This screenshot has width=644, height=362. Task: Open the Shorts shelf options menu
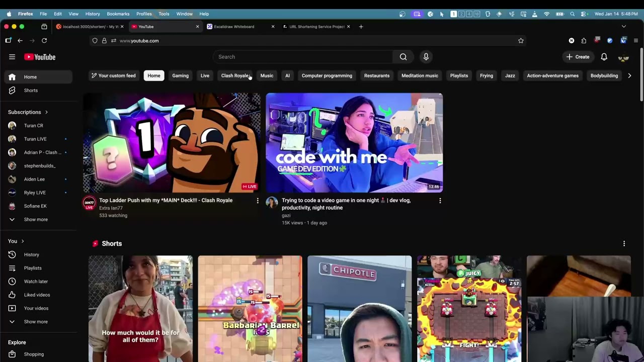[x=624, y=244]
